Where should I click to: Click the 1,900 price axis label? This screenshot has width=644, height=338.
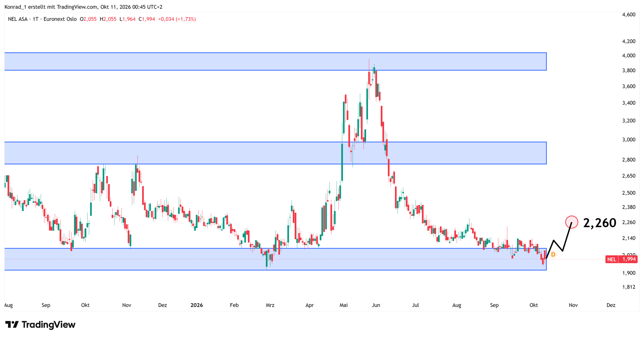click(x=628, y=273)
